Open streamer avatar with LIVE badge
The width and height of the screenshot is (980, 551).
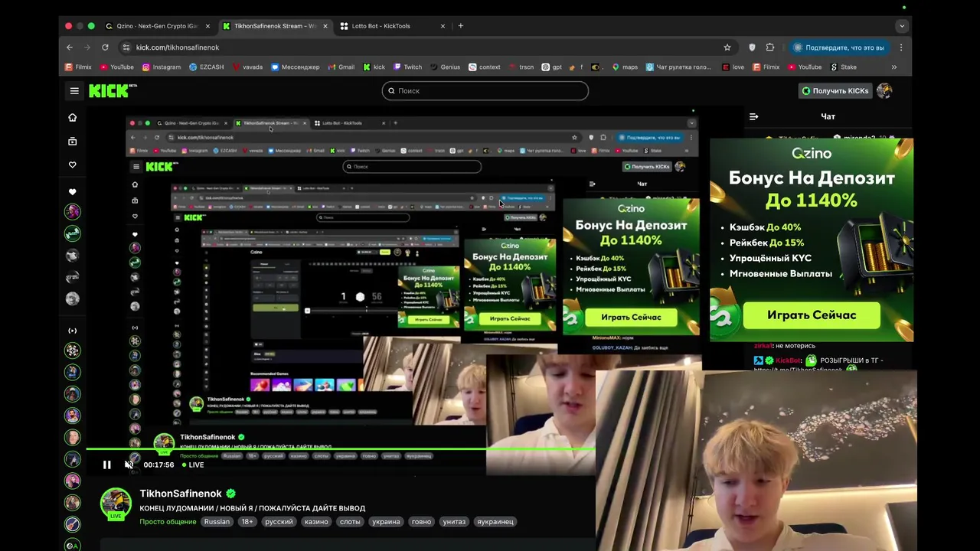tap(116, 504)
